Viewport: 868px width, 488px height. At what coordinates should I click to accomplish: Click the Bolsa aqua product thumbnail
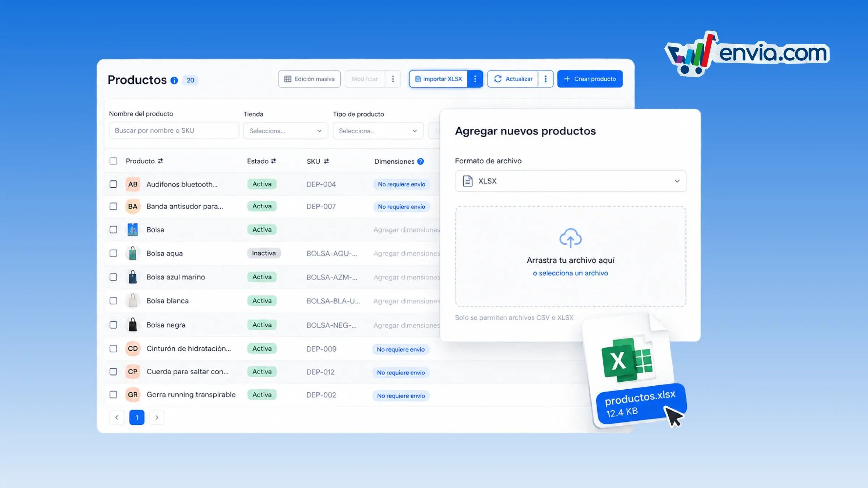coord(133,253)
